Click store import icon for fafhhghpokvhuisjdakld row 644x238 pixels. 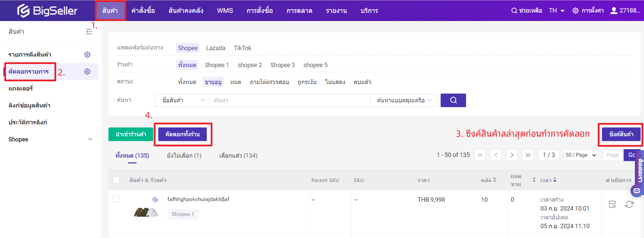(x=612, y=204)
